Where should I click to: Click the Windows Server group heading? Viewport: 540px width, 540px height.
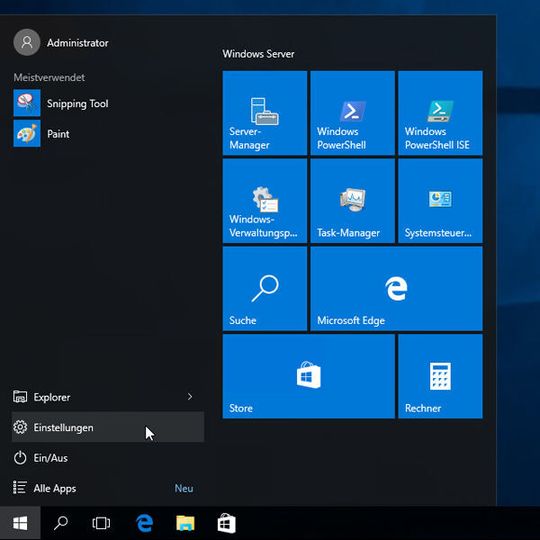coord(258,54)
